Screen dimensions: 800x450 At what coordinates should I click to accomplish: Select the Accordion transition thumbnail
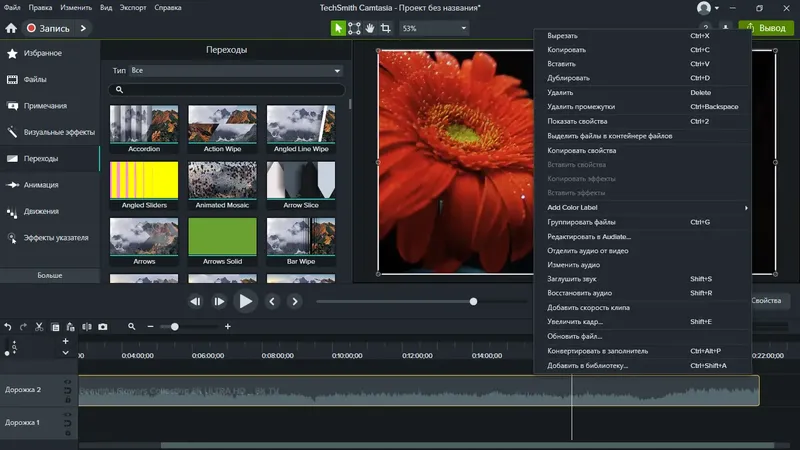(x=143, y=125)
